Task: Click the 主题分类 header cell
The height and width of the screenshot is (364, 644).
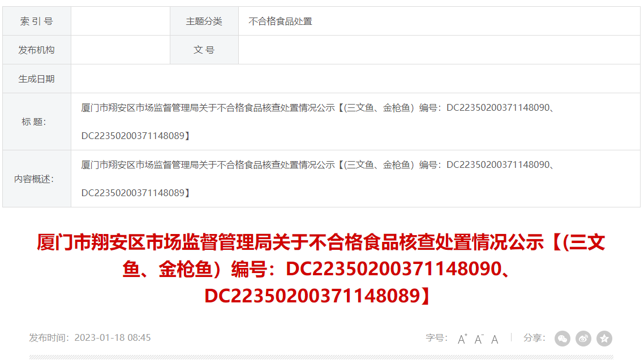Action: [x=204, y=21]
